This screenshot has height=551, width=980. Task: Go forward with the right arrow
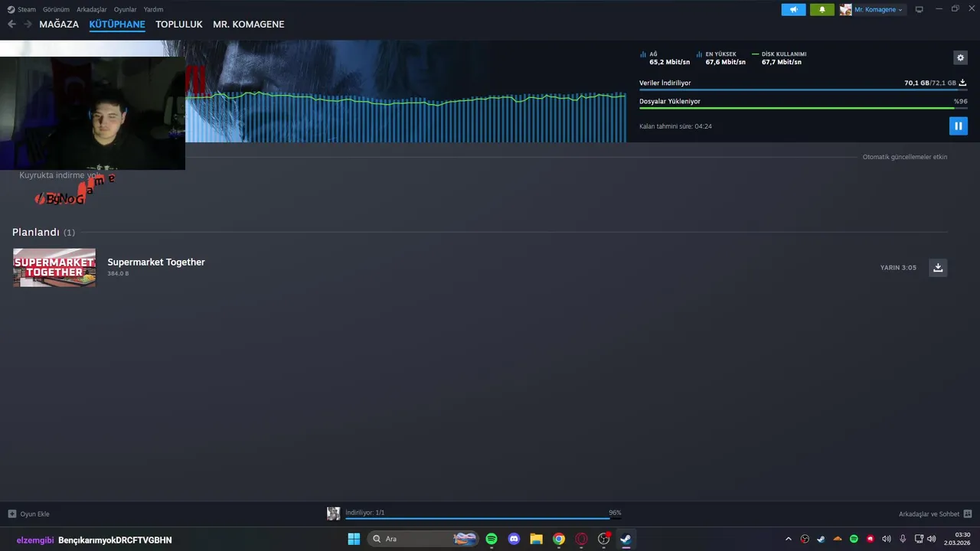point(28,24)
